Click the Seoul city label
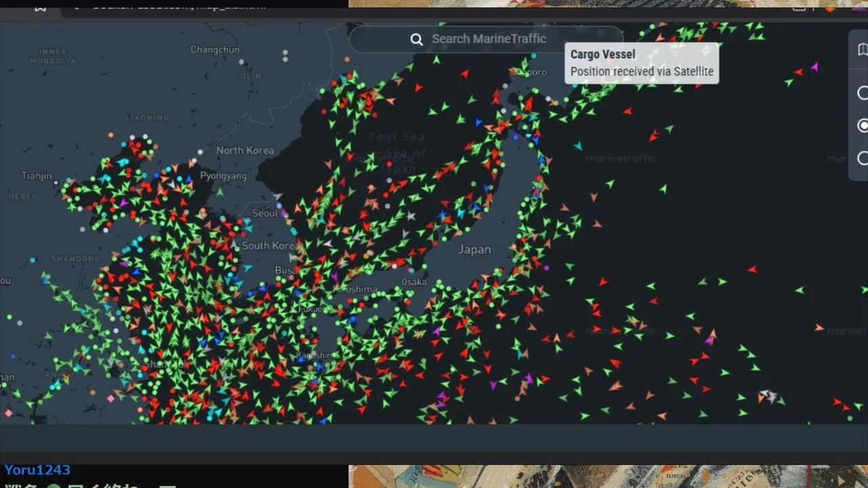This screenshot has width=868, height=488. click(x=264, y=213)
